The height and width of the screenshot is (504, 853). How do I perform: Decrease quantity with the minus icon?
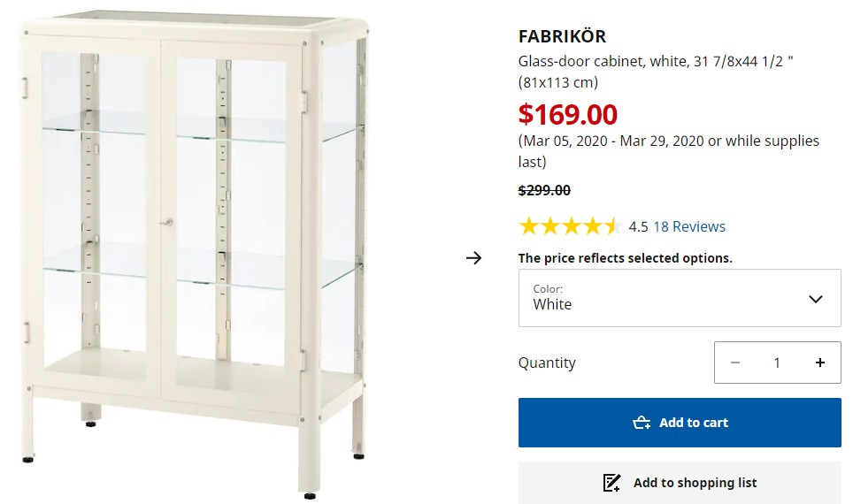click(735, 363)
